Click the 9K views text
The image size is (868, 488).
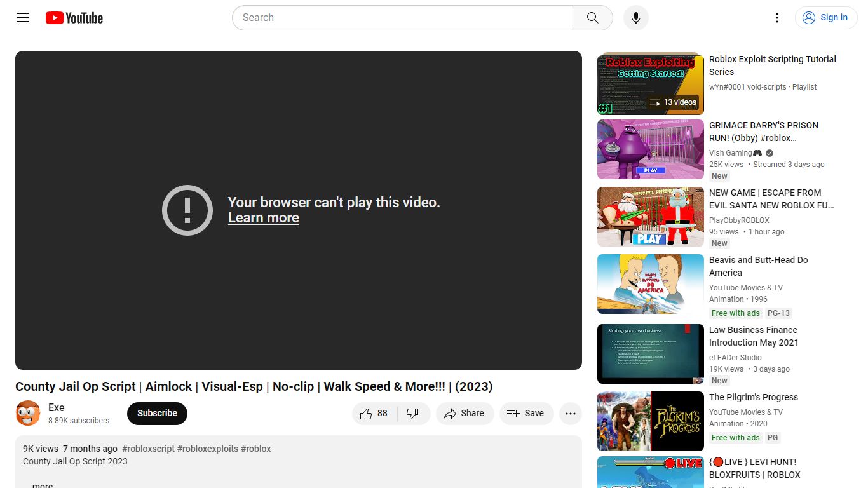pos(41,449)
